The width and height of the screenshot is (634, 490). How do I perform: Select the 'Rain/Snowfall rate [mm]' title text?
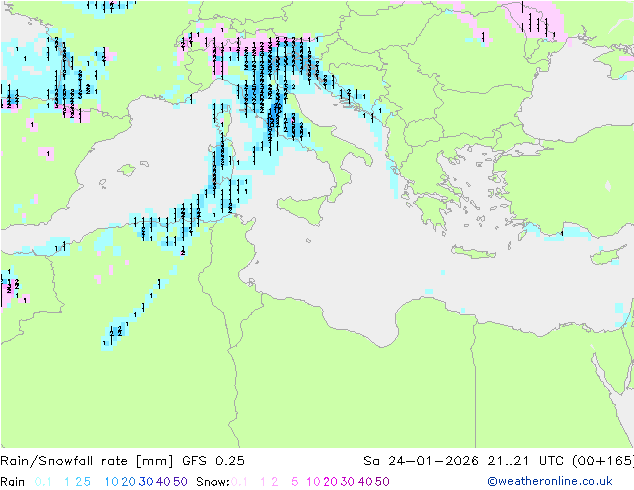pos(87,461)
